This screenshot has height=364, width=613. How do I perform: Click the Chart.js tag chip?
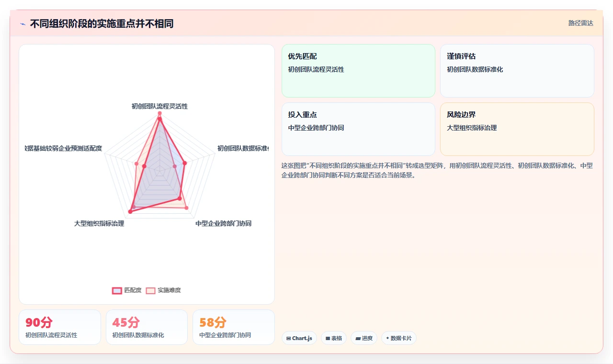tap(299, 338)
